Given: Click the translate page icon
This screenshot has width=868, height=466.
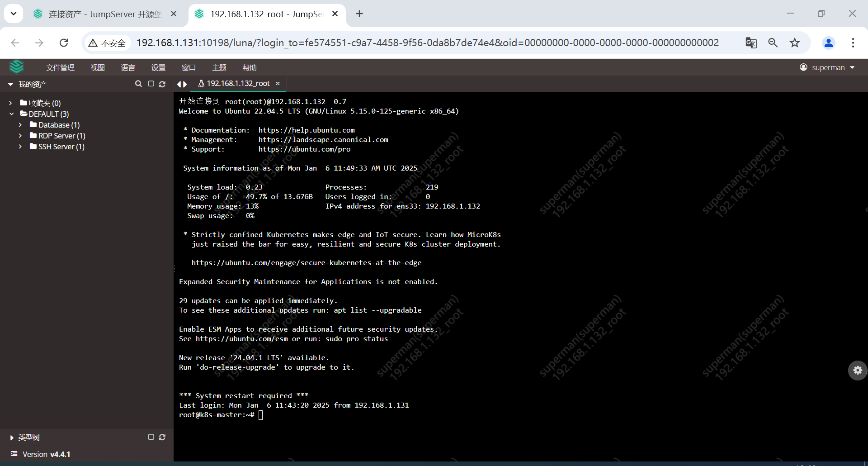Looking at the screenshot, I should (x=751, y=43).
